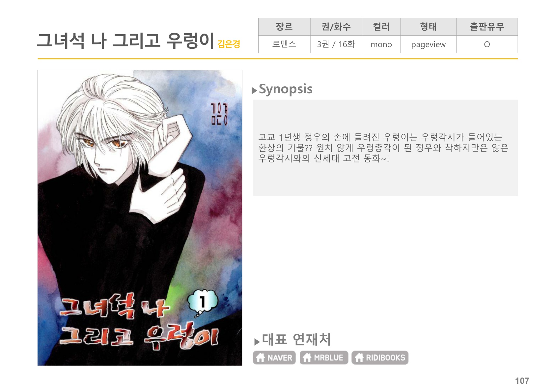Click the volume 1 bubble on cover
Viewport: 554px width, 392px height.
point(203,302)
